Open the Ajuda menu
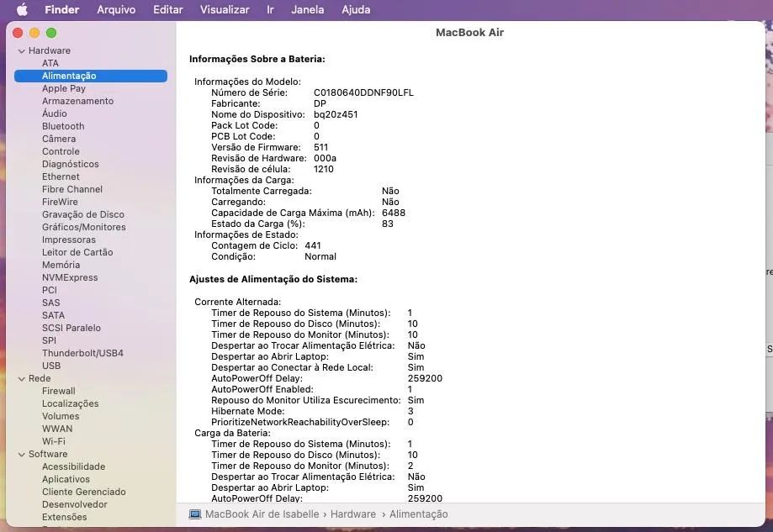The width and height of the screenshot is (773, 532). coord(356,9)
